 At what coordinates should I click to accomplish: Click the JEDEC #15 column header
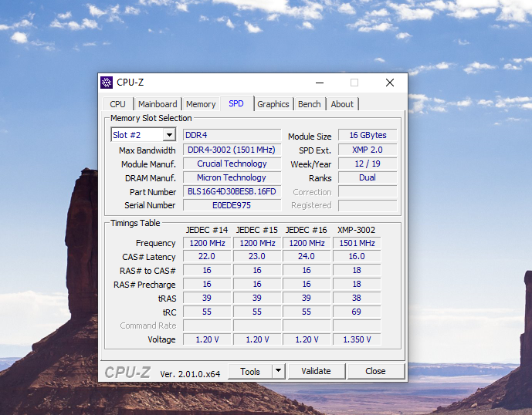257,230
